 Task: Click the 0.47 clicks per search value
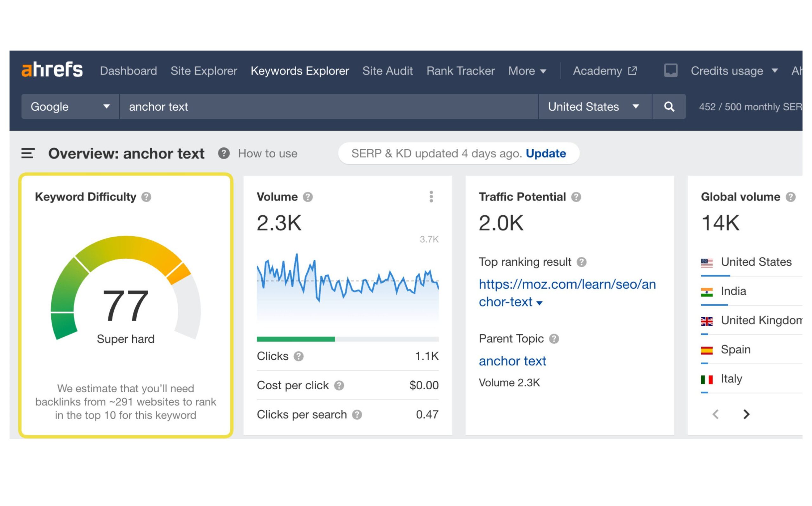click(427, 415)
